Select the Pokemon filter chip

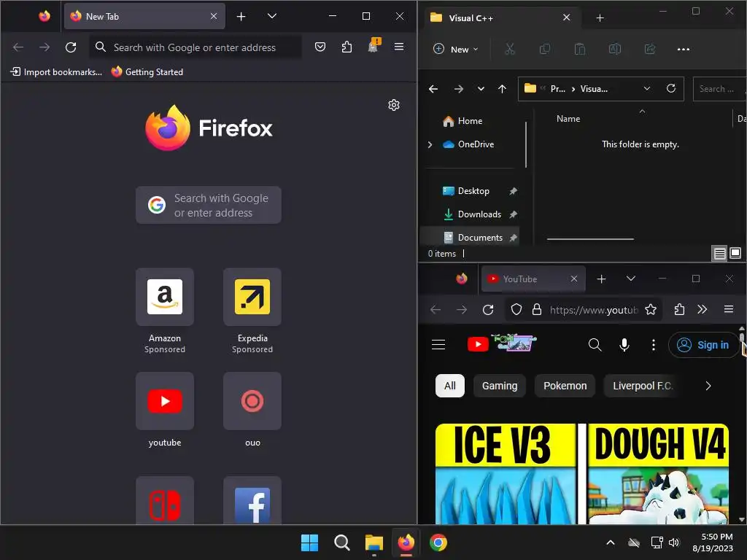(x=565, y=386)
